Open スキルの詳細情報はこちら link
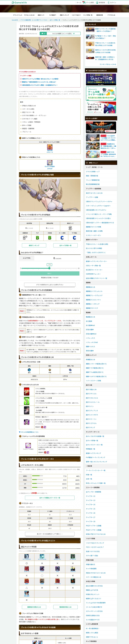129x644 pixels. (29, 432)
